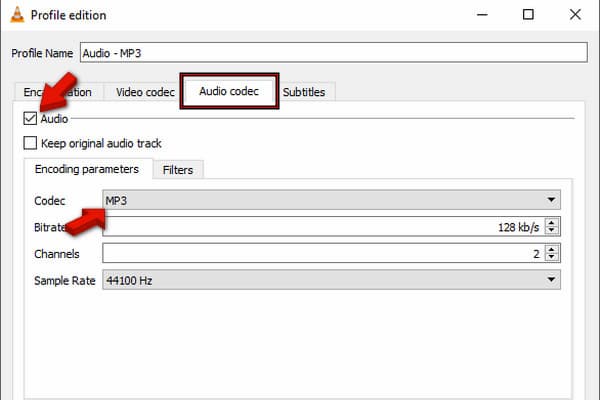The height and width of the screenshot is (400, 600).
Task: Click the VLC cone icon in title bar
Action: click(x=17, y=15)
